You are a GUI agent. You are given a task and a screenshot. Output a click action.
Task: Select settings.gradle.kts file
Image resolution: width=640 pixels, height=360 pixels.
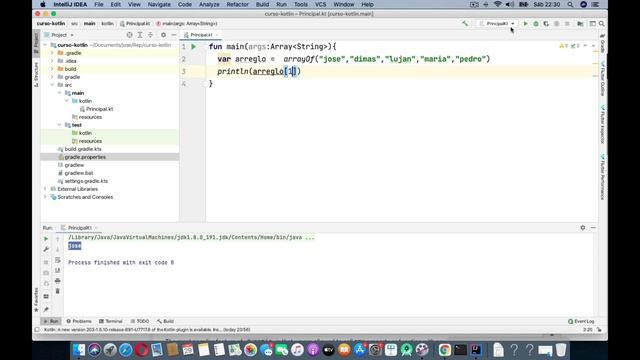pyautogui.click(x=83, y=181)
